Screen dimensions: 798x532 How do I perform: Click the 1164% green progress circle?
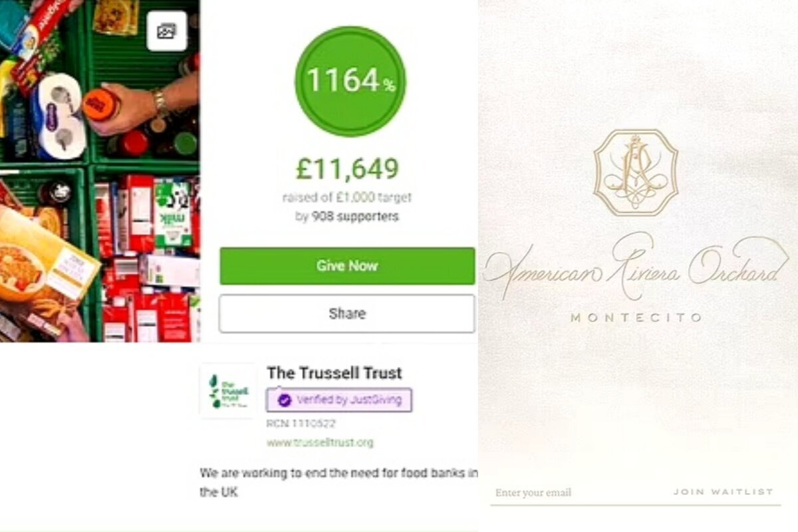click(350, 81)
